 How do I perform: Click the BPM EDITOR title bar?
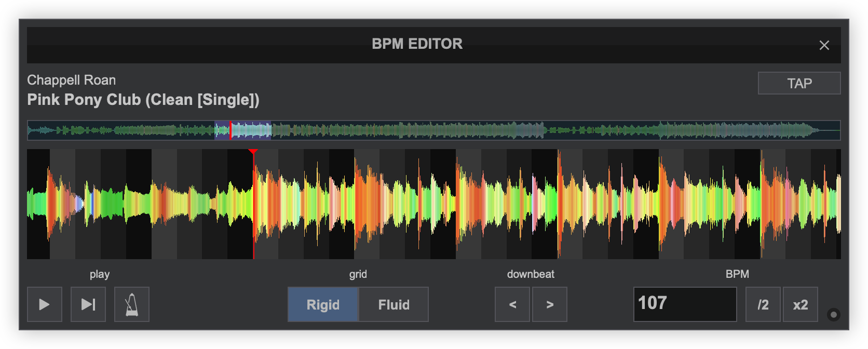417,44
